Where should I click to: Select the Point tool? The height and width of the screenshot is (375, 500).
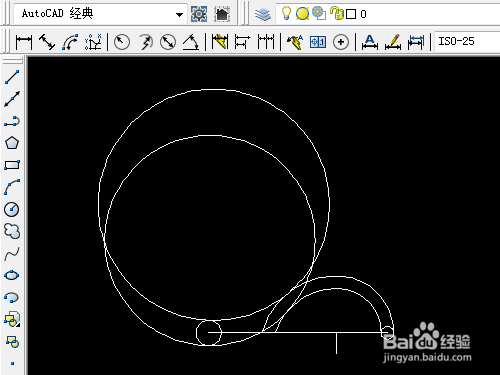pos(12,363)
